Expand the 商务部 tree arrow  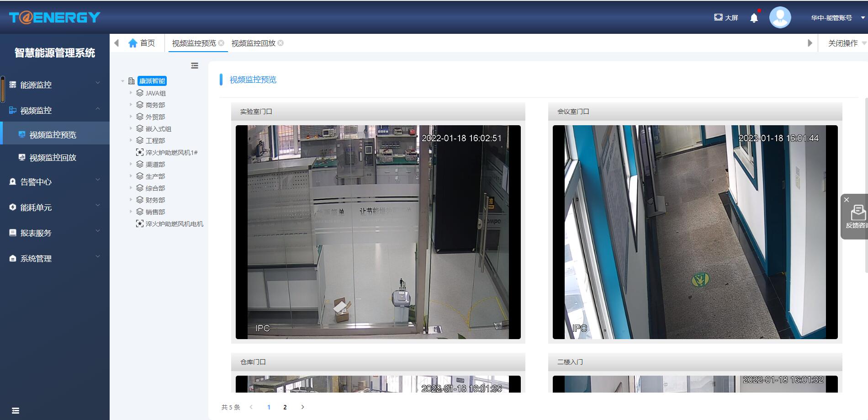pos(131,105)
